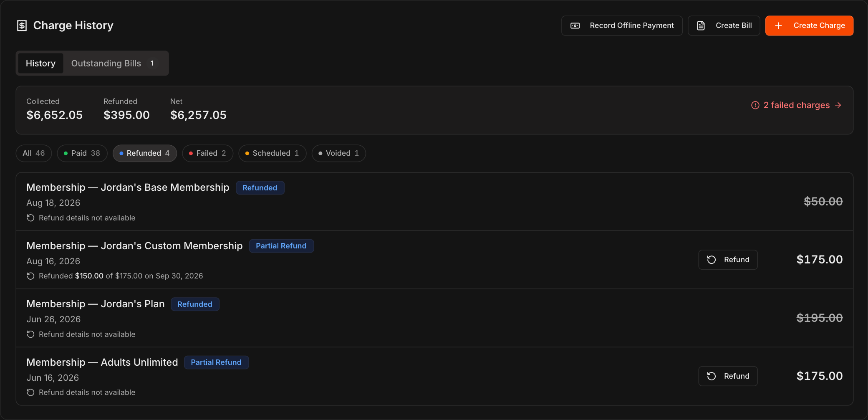Filter by Voided 1 charges
868x420 pixels.
[338, 153]
